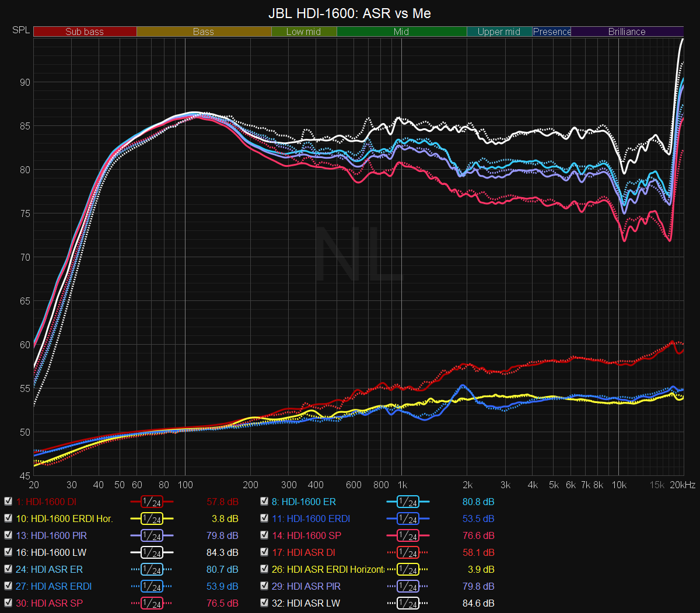Click the 76.6 dB value for HDI-1600 SP
700x613 pixels.
pos(478,535)
